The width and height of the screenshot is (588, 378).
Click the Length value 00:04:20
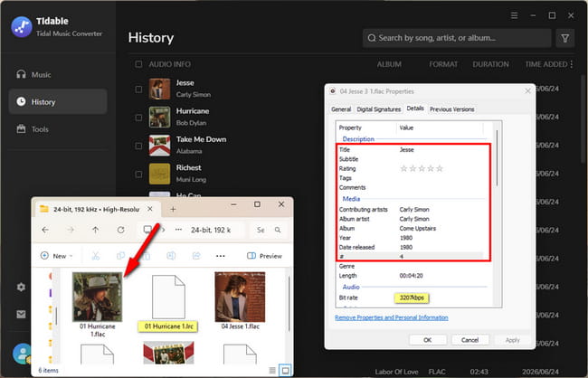[411, 276]
